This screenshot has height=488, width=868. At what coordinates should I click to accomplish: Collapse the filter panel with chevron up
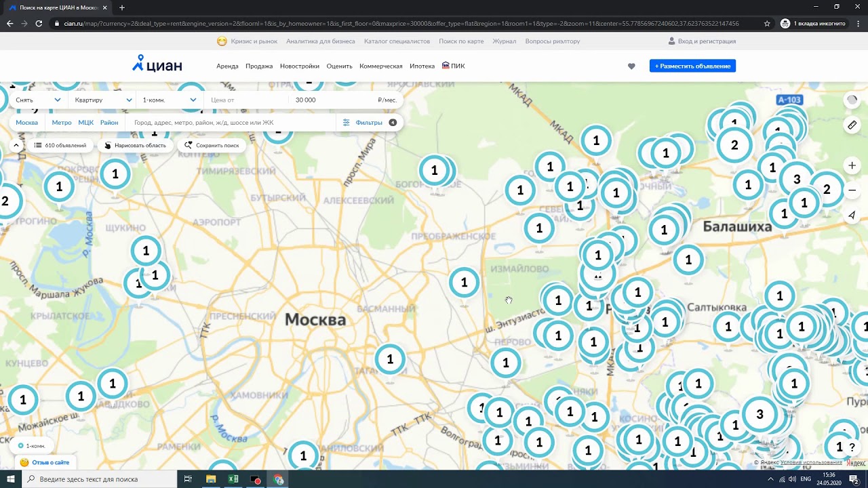[x=16, y=145]
